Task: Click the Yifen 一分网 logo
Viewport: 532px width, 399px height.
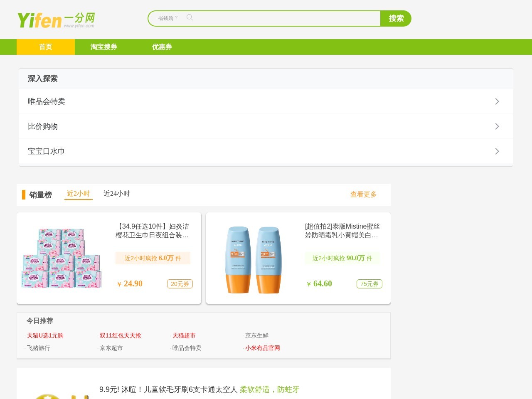Action: point(56,20)
